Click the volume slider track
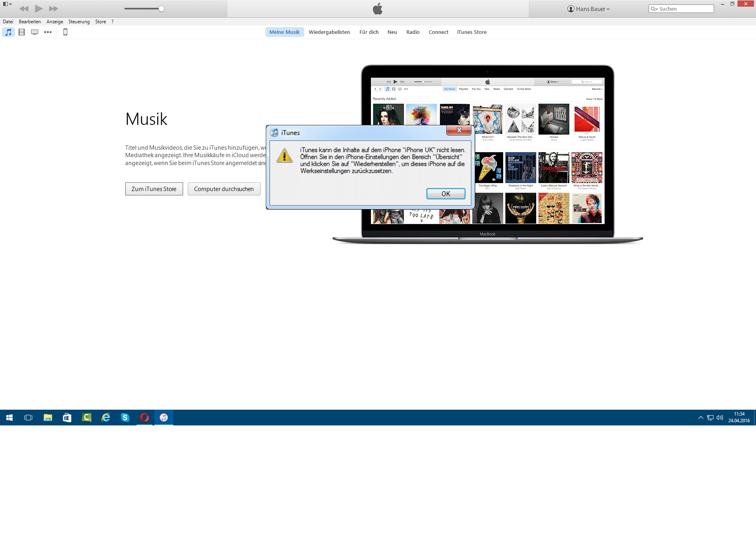The image size is (756, 544). 144,9
